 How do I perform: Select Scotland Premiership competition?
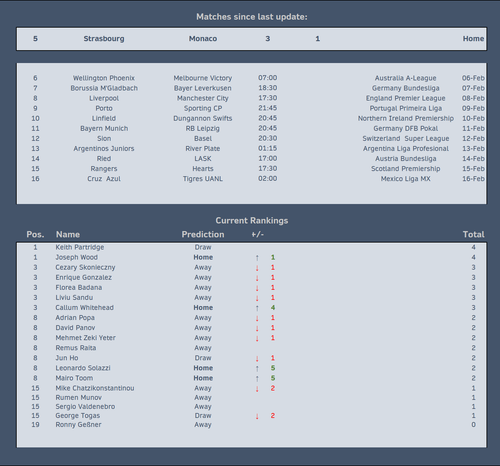(405, 169)
